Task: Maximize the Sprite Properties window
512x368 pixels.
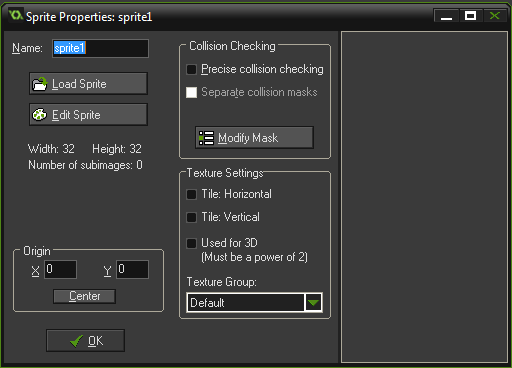Action: [x=470, y=16]
